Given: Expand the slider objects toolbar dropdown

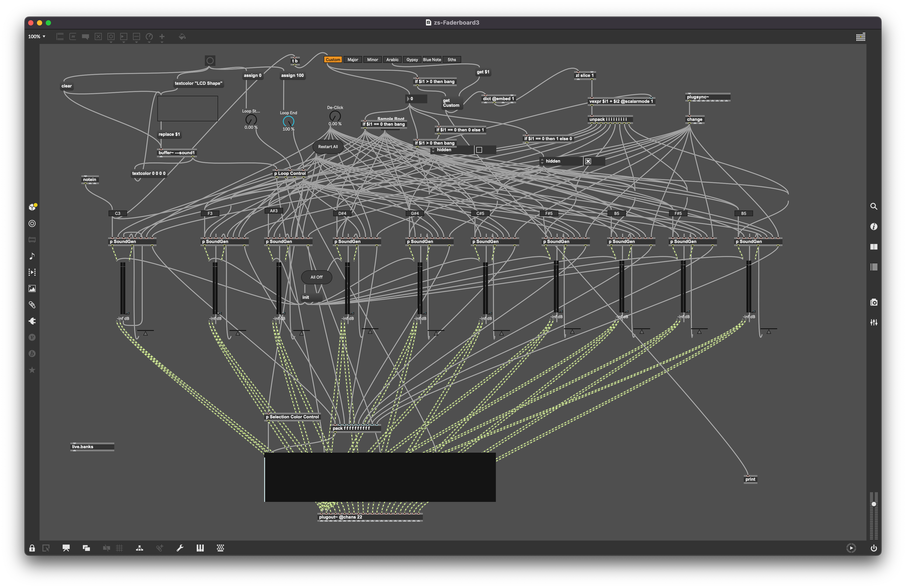Looking at the screenshot, I should [136, 37].
